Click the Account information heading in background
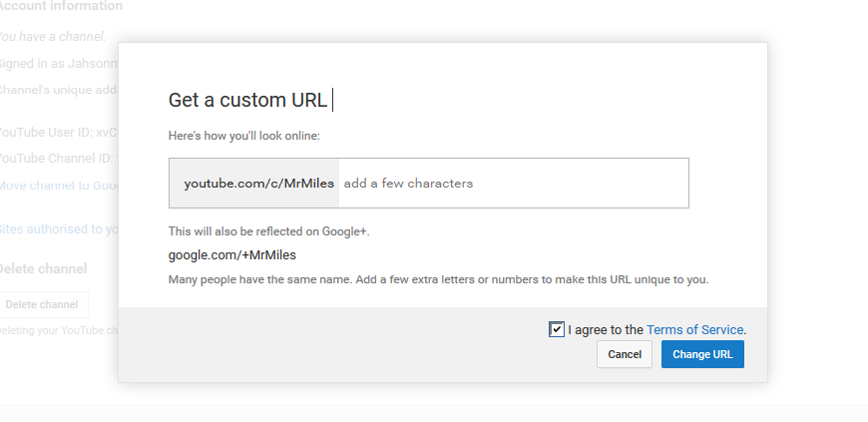This screenshot has width=868, height=422. [61, 6]
